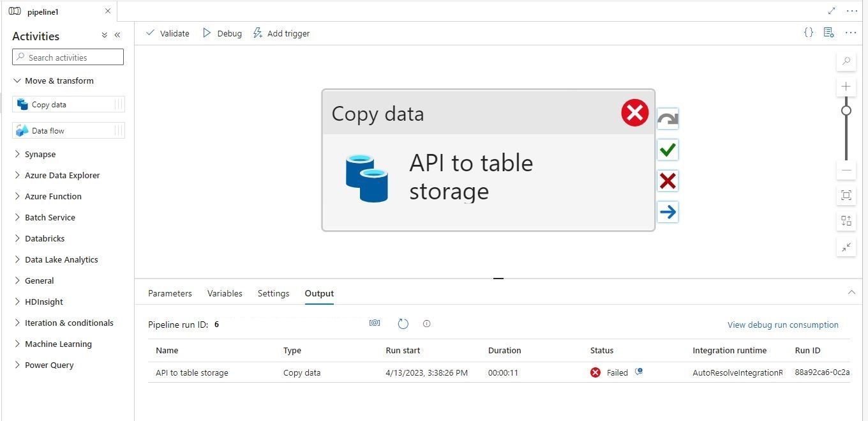Switch to the Parameters tab
Image resolution: width=868 pixels, height=421 pixels.
pyautogui.click(x=170, y=293)
